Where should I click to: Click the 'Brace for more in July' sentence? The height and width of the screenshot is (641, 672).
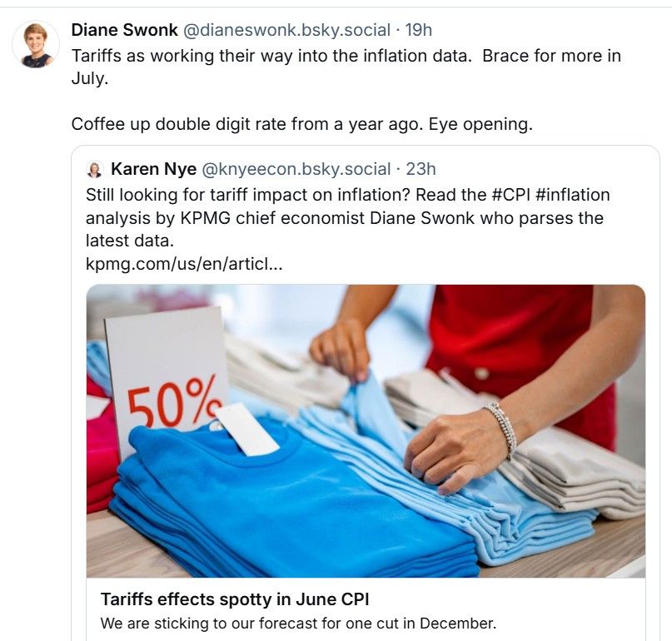pyautogui.click(x=346, y=67)
